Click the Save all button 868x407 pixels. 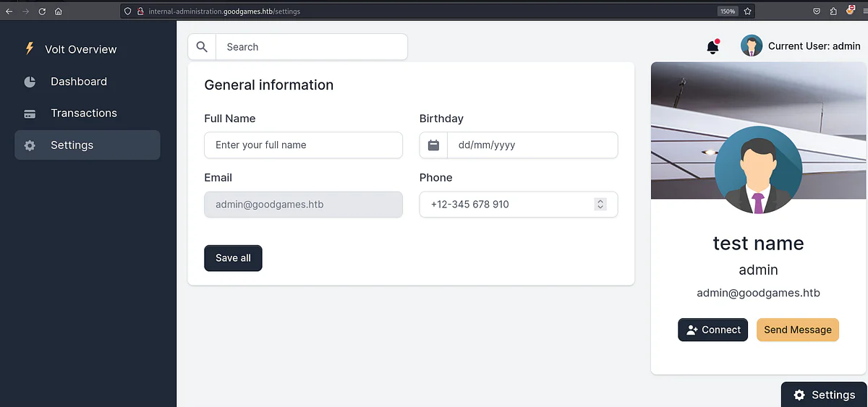coord(233,258)
